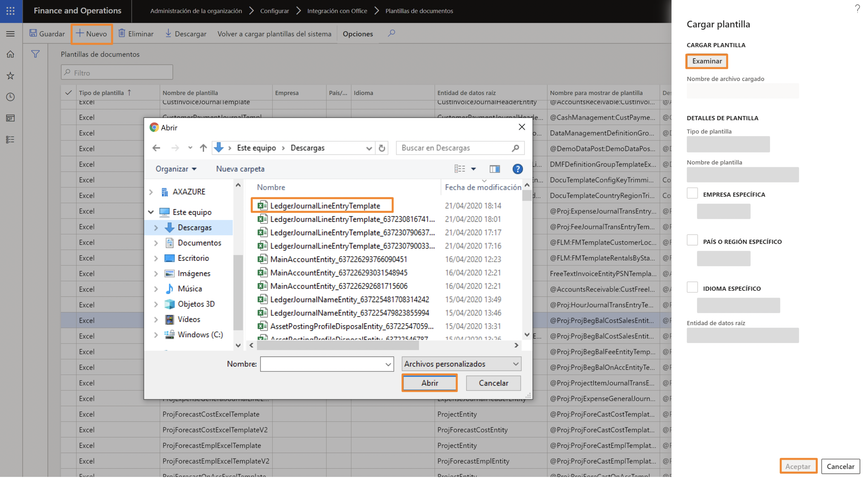Expand the Documentos tree node

coord(156,243)
